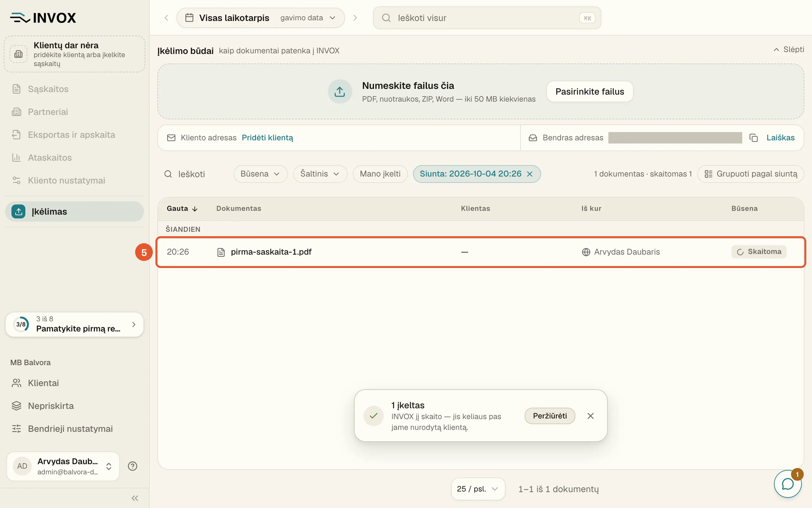The height and width of the screenshot is (508, 812).
Task: Click the calendar icon in period selector
Action: pyautogui.click(x=189, y=17)
